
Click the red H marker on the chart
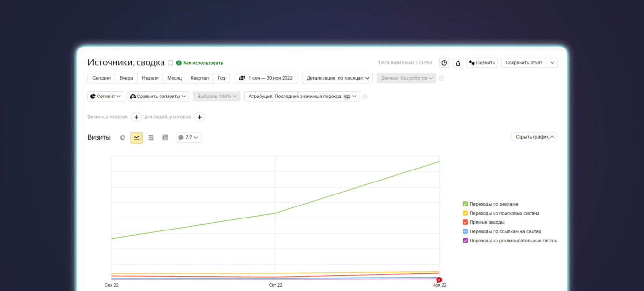439,279
